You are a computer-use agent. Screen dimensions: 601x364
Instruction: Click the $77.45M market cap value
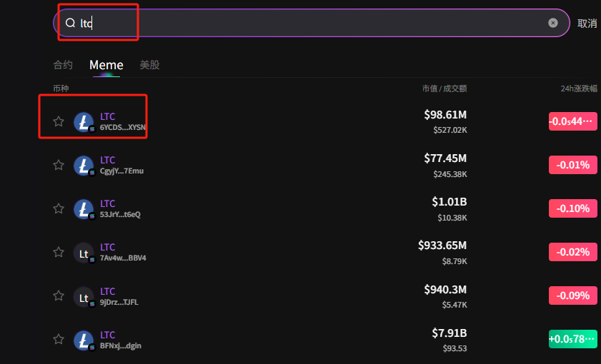pos(445,158)
